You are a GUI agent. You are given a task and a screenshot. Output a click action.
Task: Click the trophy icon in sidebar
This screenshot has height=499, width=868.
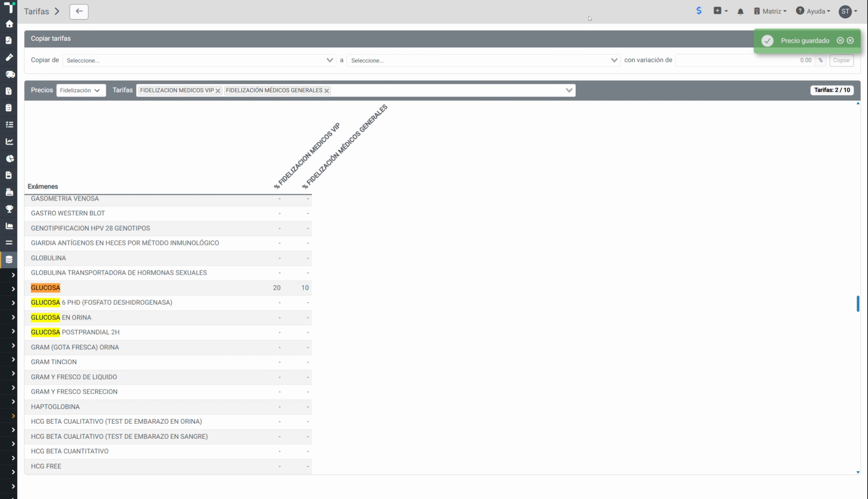pyautogui.click(x=9, y=209)
